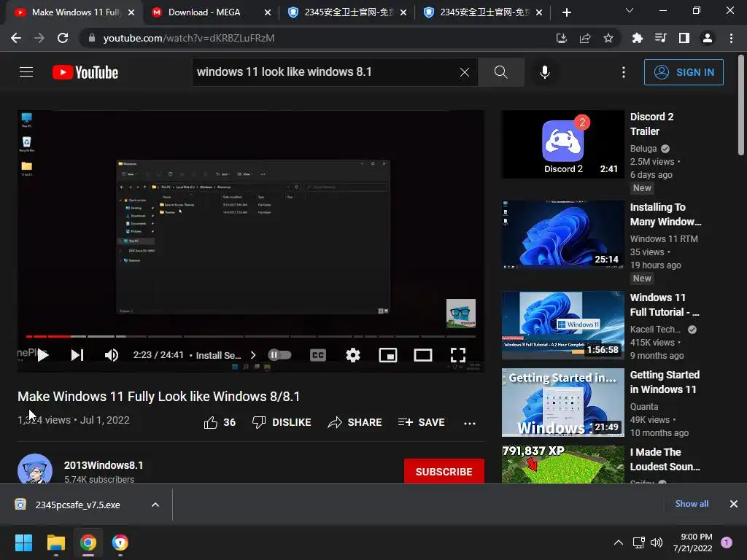Viewport: 747px width, 560px height.
Task: Open 'Getting Started in Windows 11' thumbnail
Action: [562, 402]
